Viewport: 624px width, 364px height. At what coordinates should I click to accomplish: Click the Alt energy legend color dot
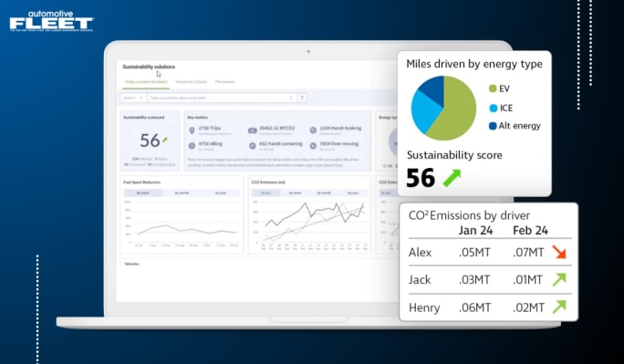(493, 126)
